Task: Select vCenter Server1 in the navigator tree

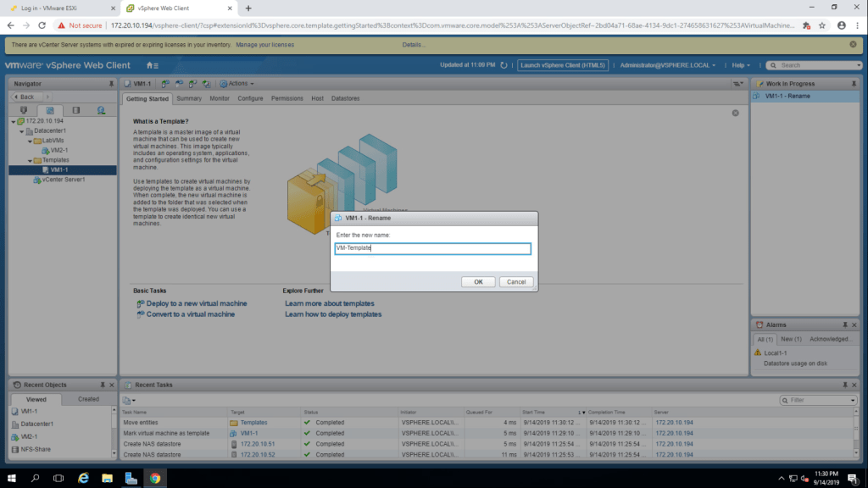Action: [x=64, y=180]
